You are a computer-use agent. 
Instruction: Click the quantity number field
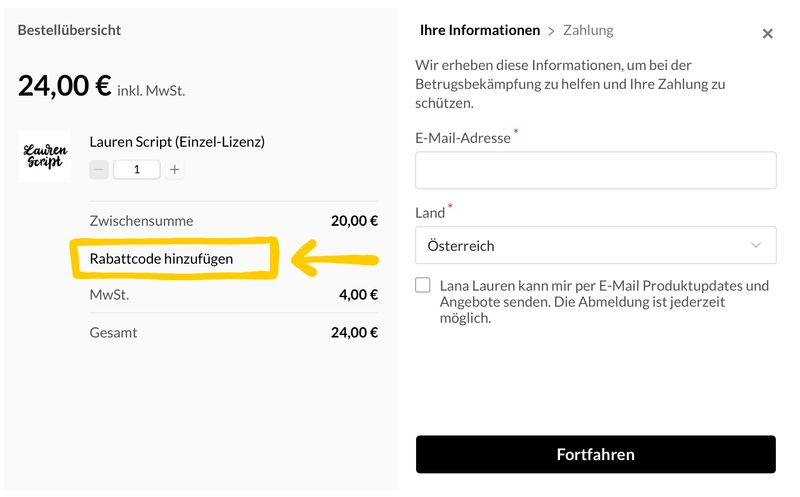click(137, 170)
